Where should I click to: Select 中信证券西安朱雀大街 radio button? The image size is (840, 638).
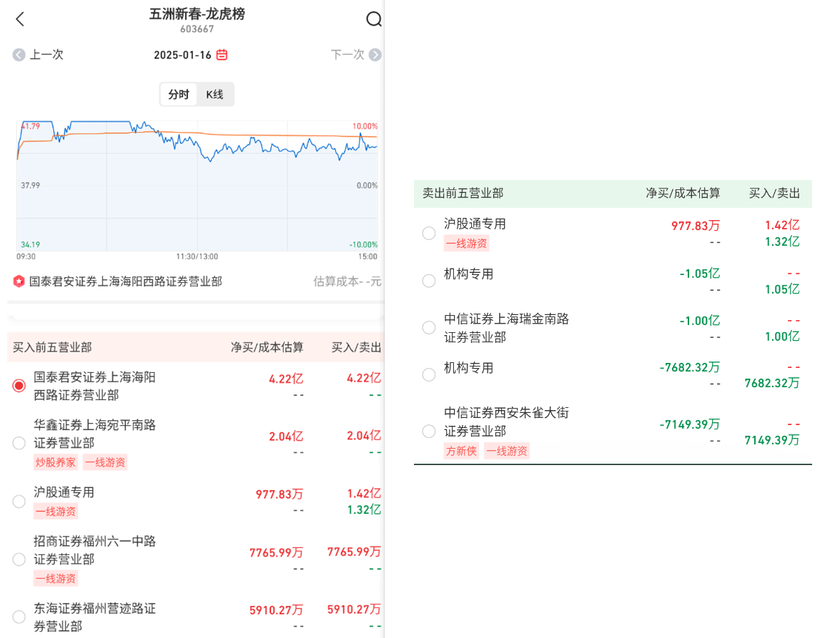pyautogui.click(x=429, y=431)
